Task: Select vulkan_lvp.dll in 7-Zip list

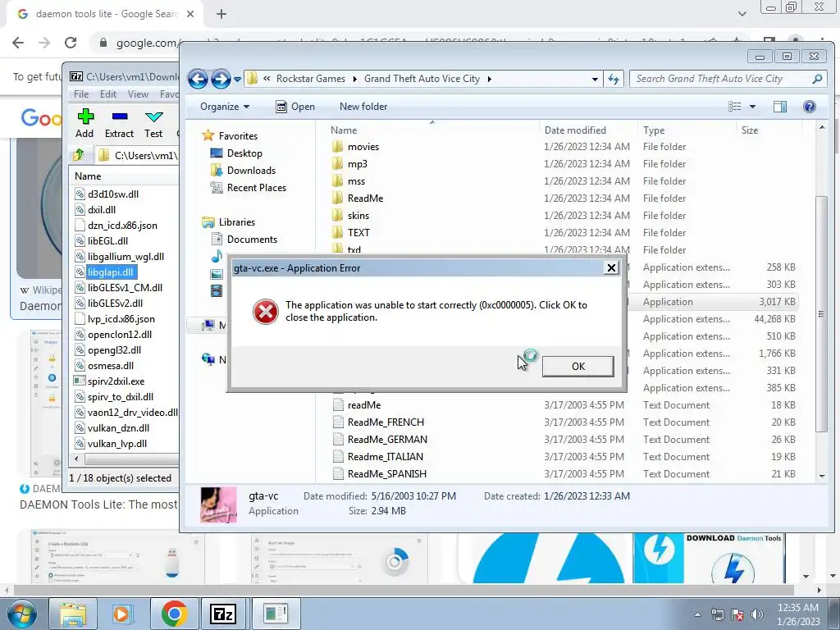Action: point(117,443)
